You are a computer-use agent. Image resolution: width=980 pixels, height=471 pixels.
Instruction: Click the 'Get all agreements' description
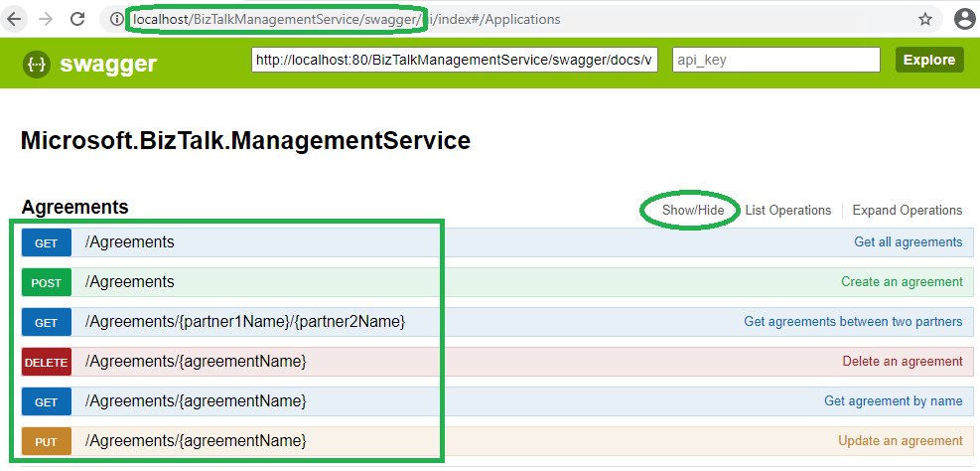(909, 242)
